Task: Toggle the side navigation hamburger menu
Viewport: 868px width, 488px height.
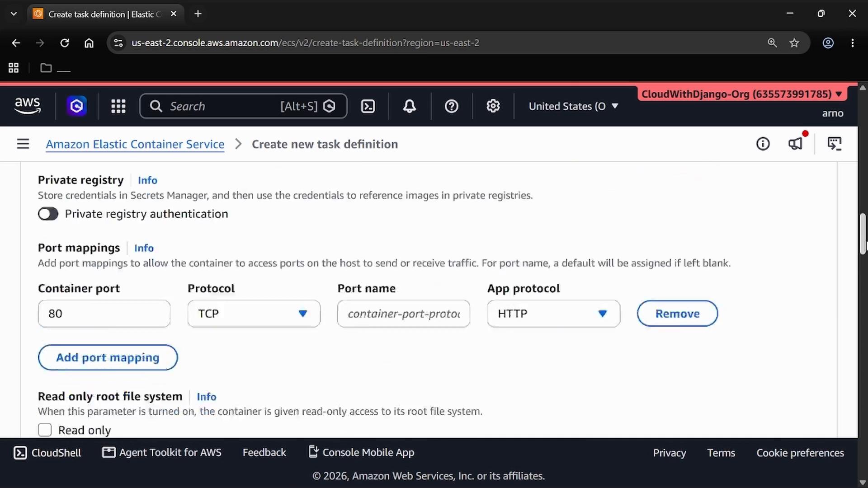Action: [x=23, y=144]
